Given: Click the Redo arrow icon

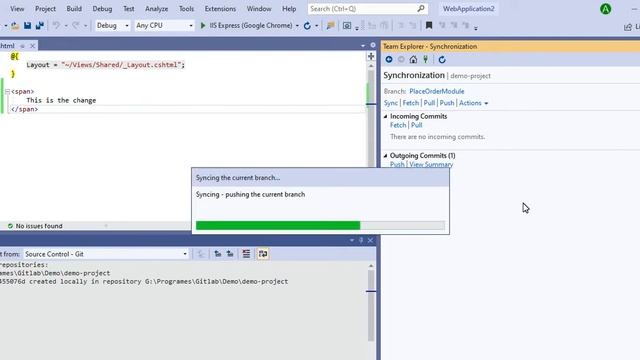Looking at the screenshot, I should (76, 25).
